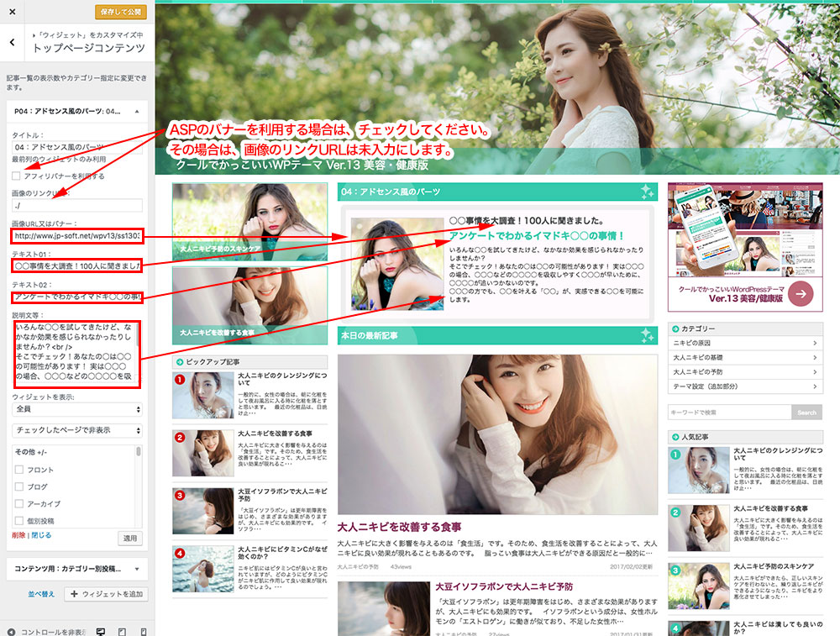Click the ピックアップ記事 arrow icon
This screenshot has height=636, width=840.
point(180,362)
